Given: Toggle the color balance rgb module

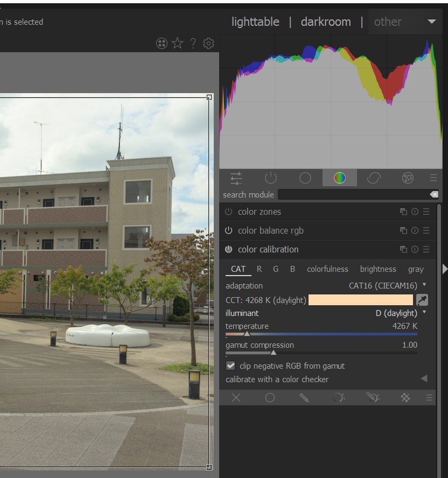Looking at the screenshot, I should point(228,230).
